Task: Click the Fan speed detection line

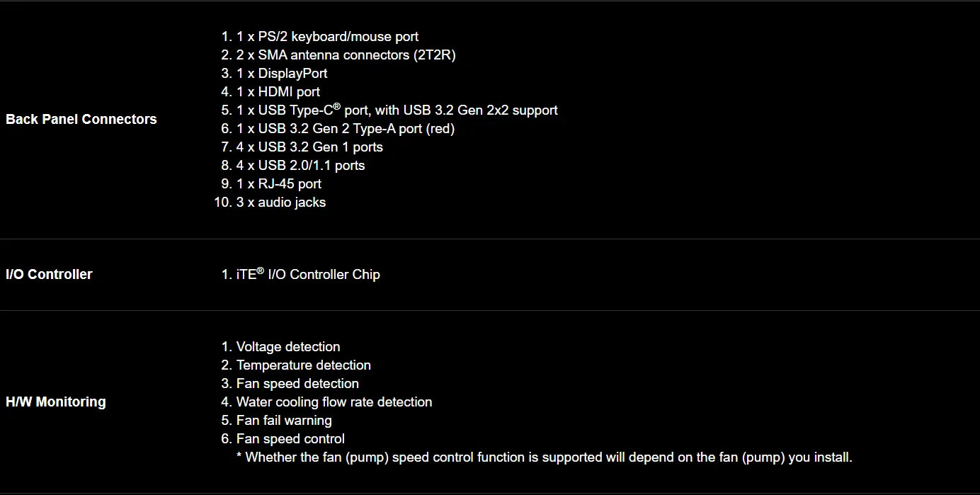Action: (297, 384)
